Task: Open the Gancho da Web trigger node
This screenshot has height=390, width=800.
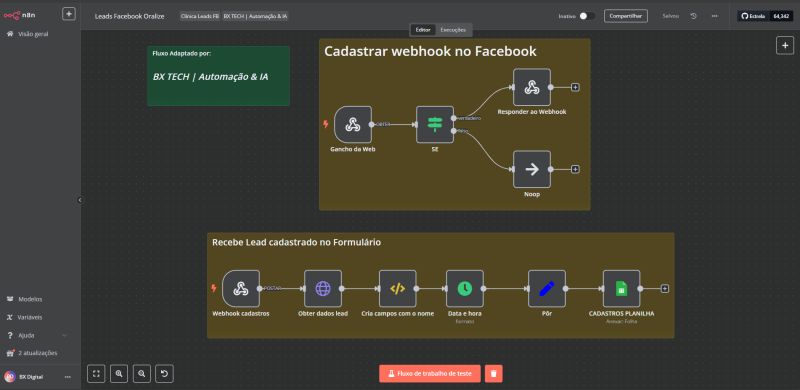Action: point(353,124)
